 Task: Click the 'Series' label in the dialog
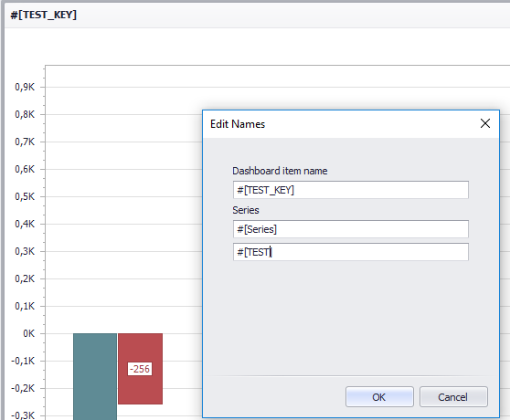tap(246, 210)
